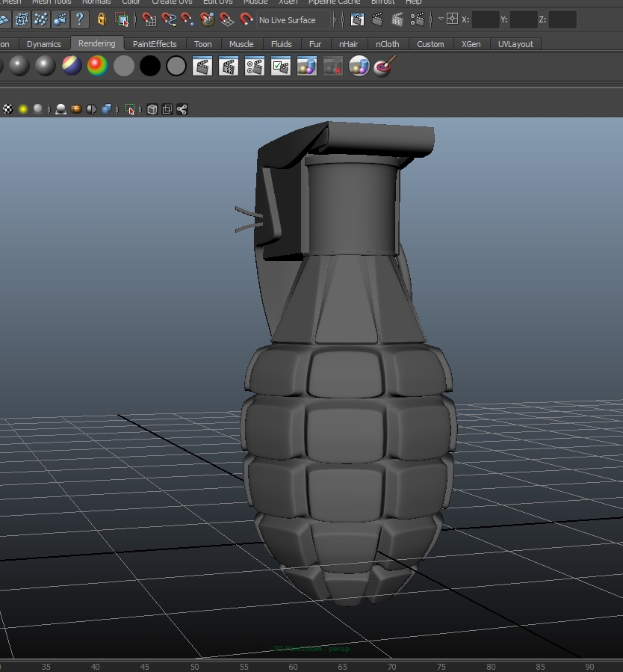This screenshot has height=672, width=623.
Task: Click the Ramp shader rainbow sphere icon
Action: click(97, 67)
